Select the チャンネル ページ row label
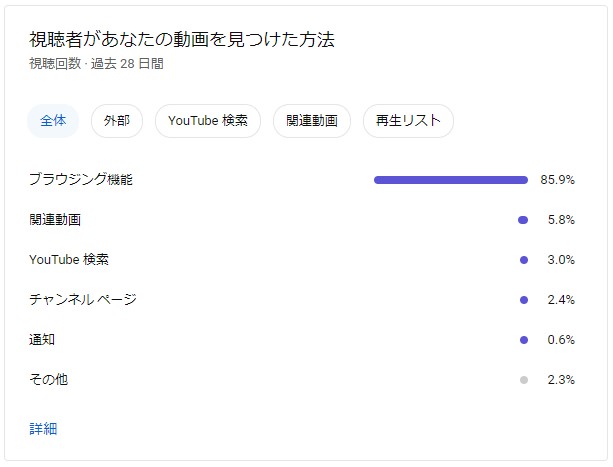Screen dimensions: 613x467 (x=83, y=300)
